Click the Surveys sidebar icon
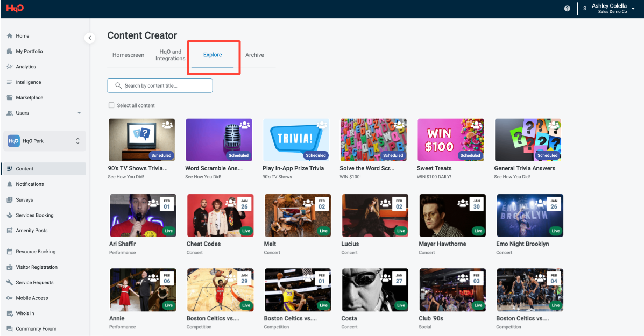Screen dimensions: 644x336 [10, 200]
